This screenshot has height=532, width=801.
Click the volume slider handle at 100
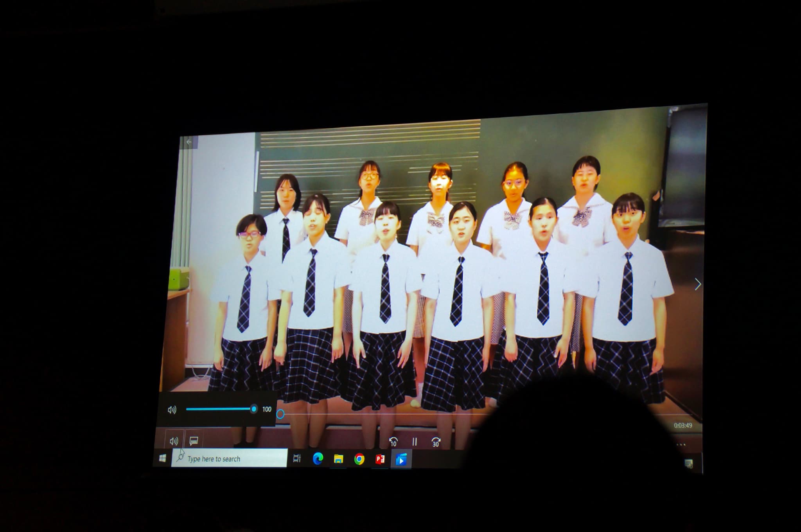(254, 409)
